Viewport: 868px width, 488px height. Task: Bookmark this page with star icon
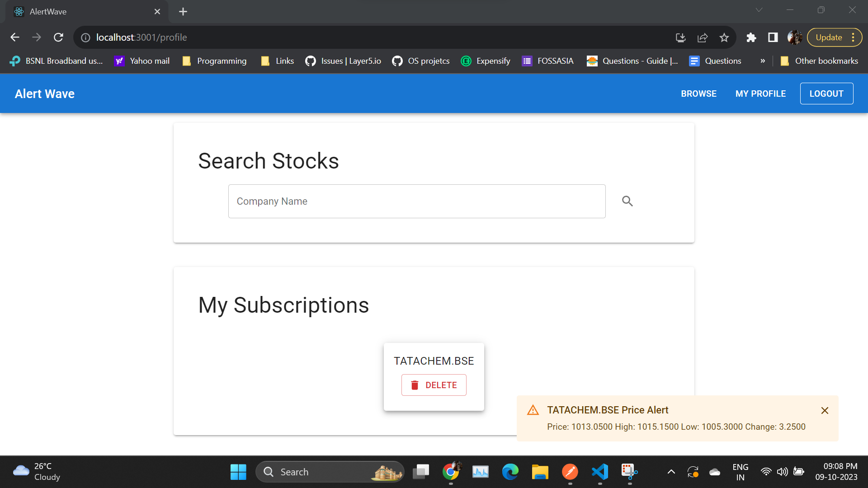pyautogui.click(x=724, y=38)
